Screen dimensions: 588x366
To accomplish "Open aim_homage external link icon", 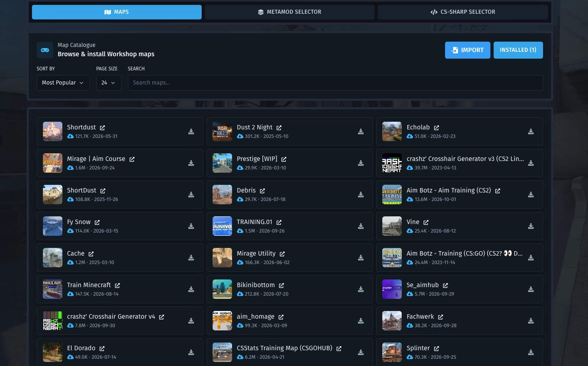I will pos(281,317).
